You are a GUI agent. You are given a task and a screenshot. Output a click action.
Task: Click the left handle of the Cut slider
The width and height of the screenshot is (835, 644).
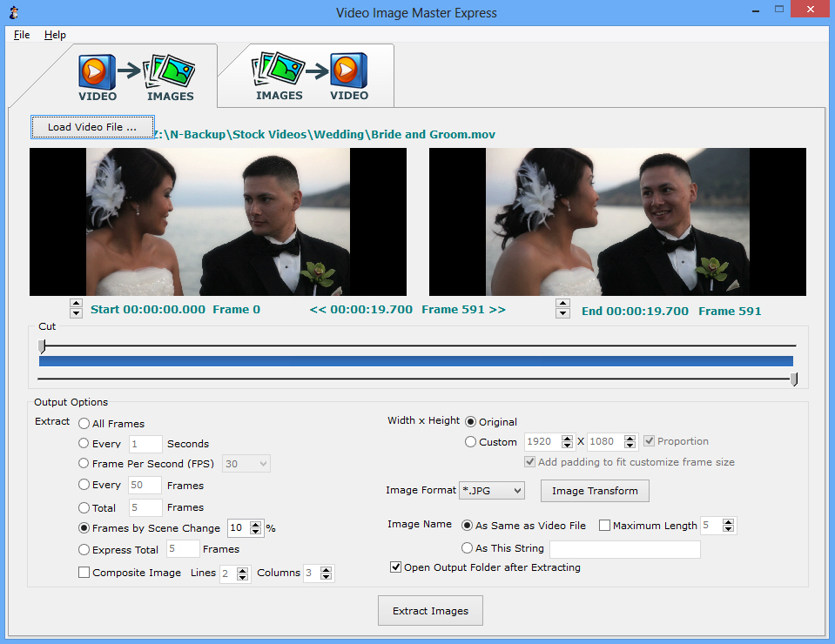pos(41,346)
